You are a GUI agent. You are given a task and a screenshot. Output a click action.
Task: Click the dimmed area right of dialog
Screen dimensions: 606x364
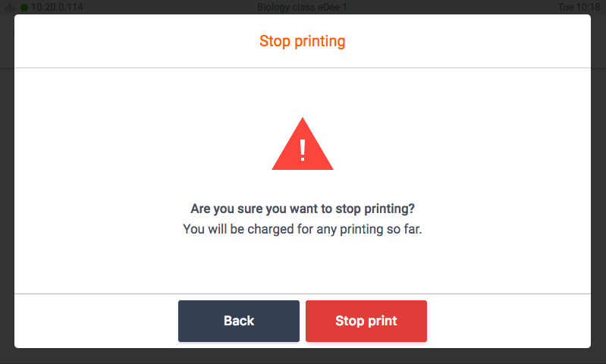598,190
